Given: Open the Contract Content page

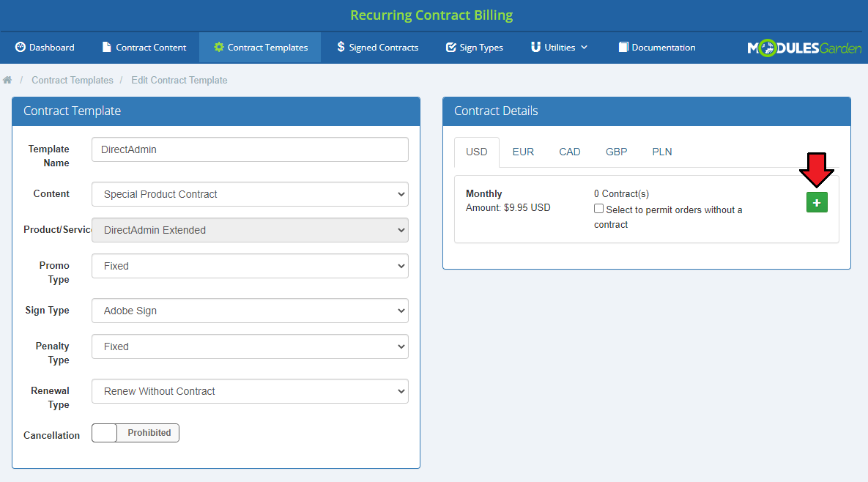Looking at the screenshot, I should coord(144,48).
